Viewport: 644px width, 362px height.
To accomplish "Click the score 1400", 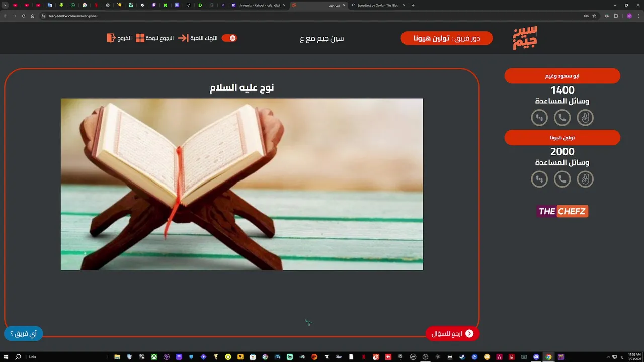I will (x=562, y=90).
